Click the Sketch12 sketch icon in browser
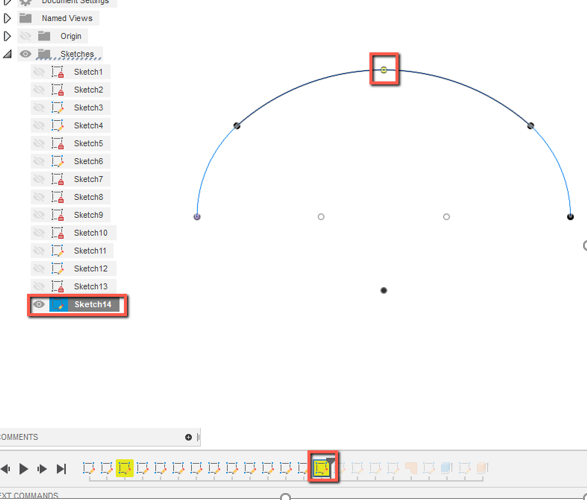 [x=58, y=268]
